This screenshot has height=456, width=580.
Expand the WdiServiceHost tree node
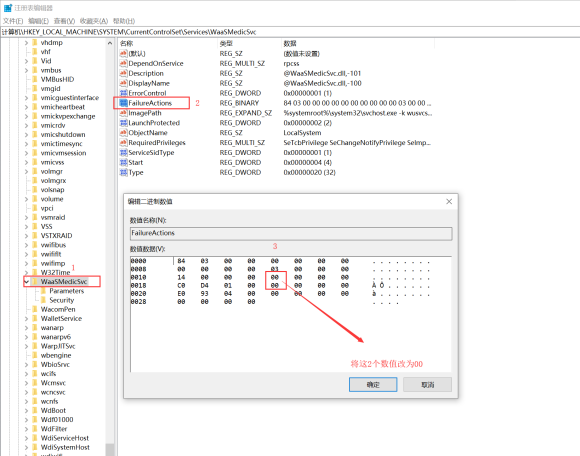click(x=27, y=438)
